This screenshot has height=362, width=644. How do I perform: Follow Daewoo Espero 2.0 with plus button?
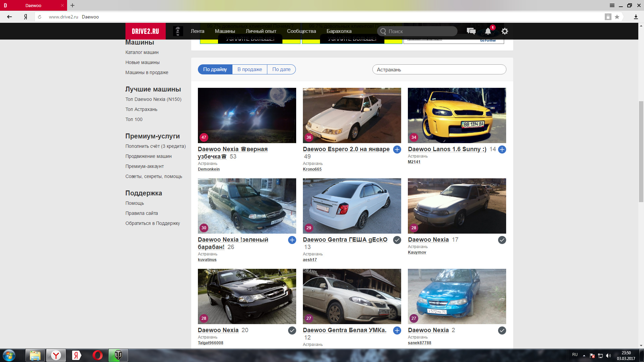tap(397, 149)
